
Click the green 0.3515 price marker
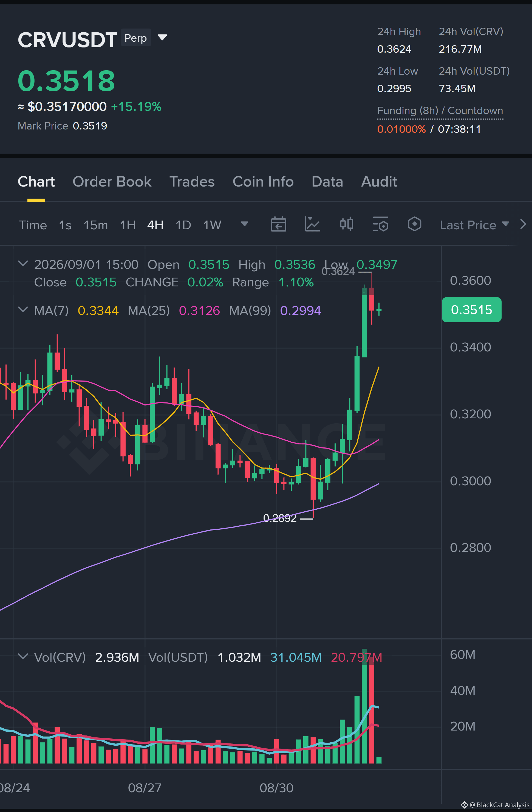(x=471, y=310)
